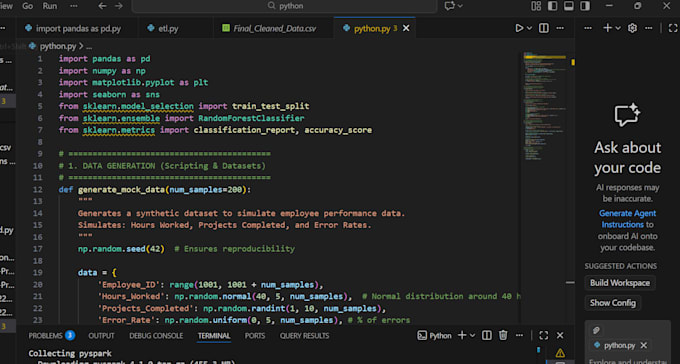
Task: Open the Go menu
Action: click(27, 6)
